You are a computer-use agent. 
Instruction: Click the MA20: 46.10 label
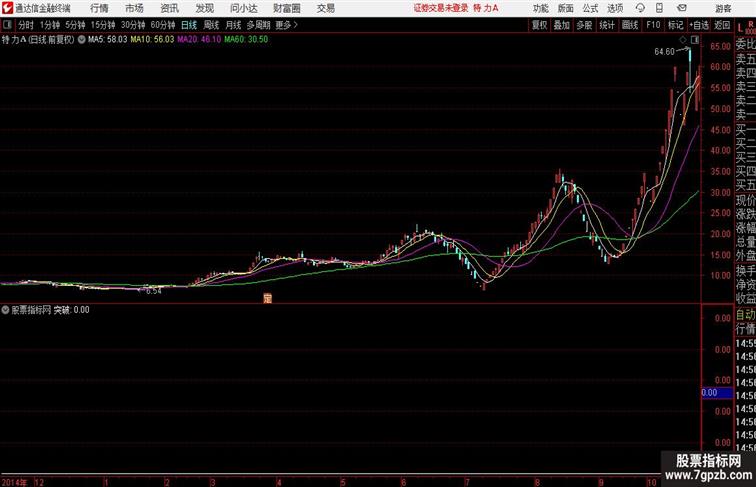click(199, 40)
